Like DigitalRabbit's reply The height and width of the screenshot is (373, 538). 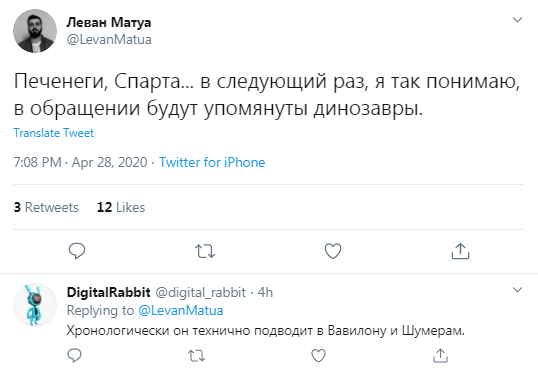click(x=318, y=355)
